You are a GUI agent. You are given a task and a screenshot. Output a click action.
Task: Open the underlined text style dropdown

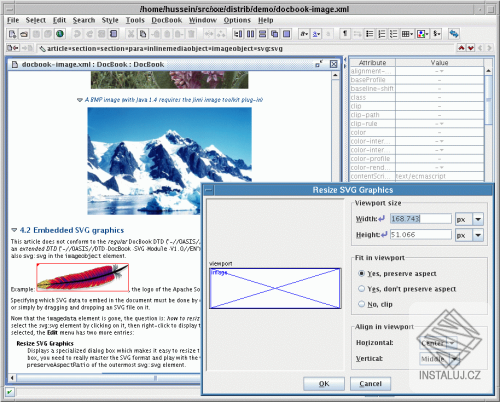point(316,34)
